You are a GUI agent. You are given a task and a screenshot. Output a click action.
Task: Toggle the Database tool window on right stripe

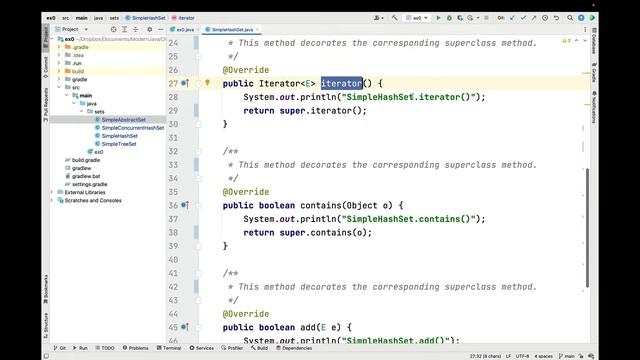pyautogui.click(x=594, y=41)
